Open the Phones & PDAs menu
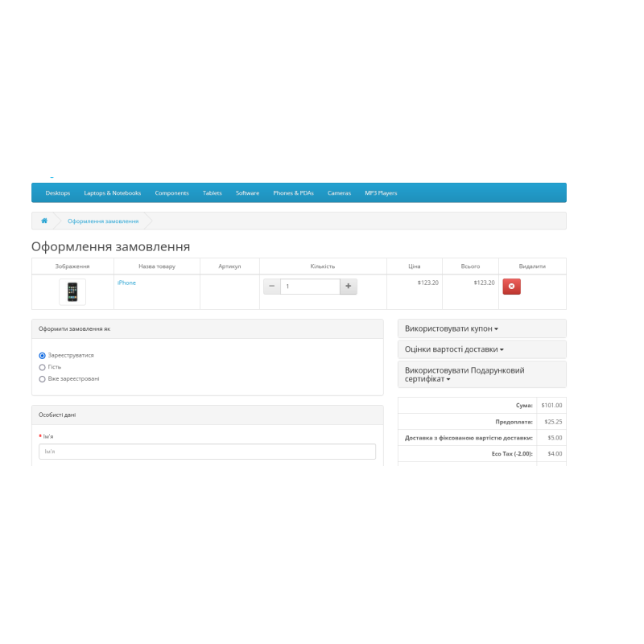Screen dimensions: 644x644 pos(293,192)
